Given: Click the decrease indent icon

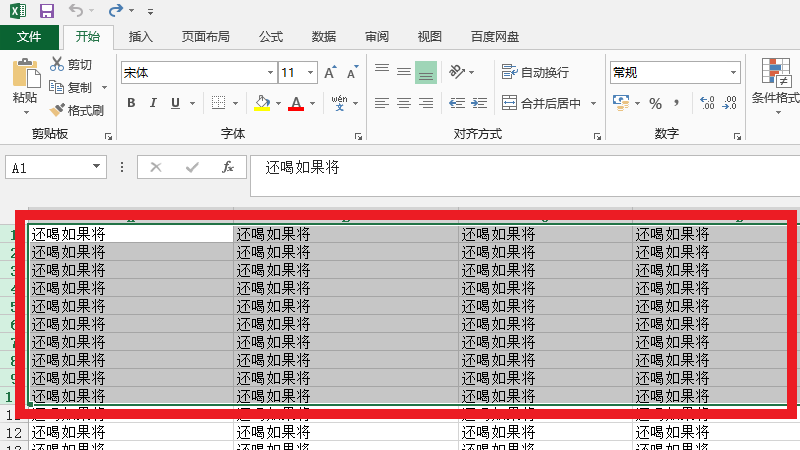Looking at the screenshot, I should (457, 103).
